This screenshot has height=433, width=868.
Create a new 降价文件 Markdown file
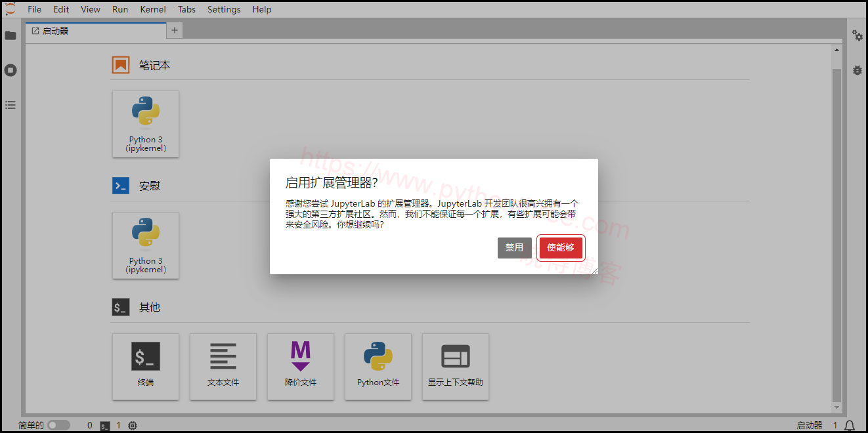pos(301,367)
